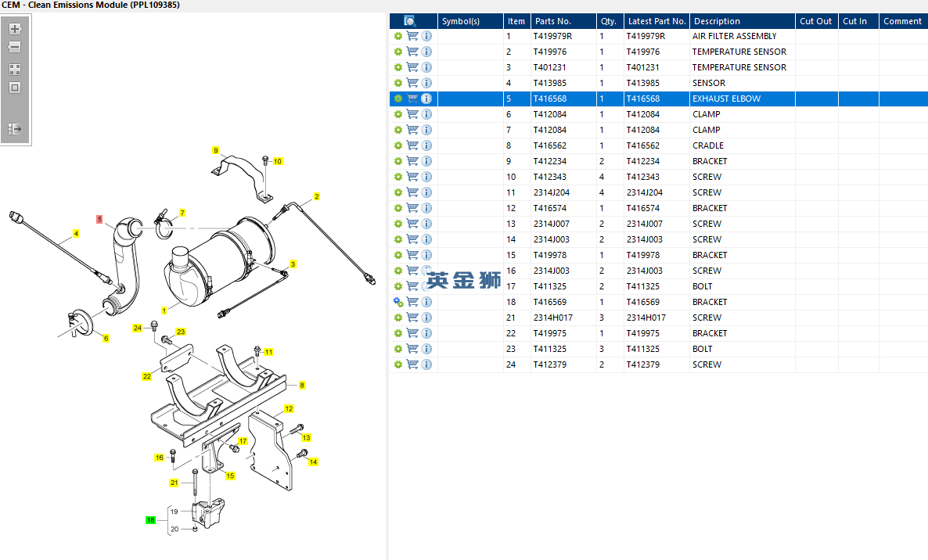Select latest part number T419979R link
Screen dimensions: 928x560
click(646, 36)
